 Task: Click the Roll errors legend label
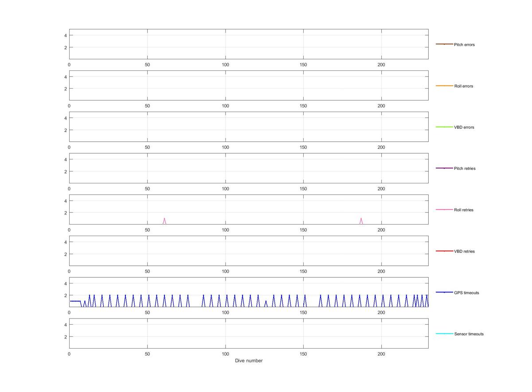463,86
